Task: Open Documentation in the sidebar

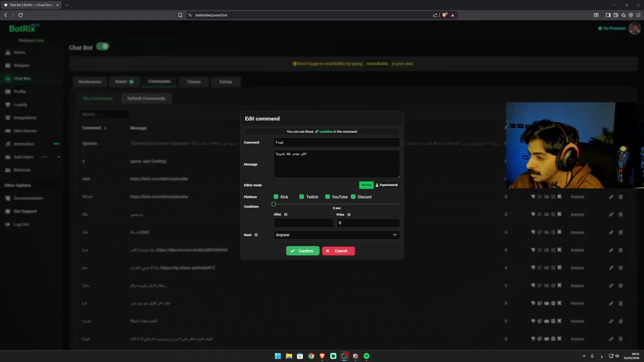Action: [28, 198]
